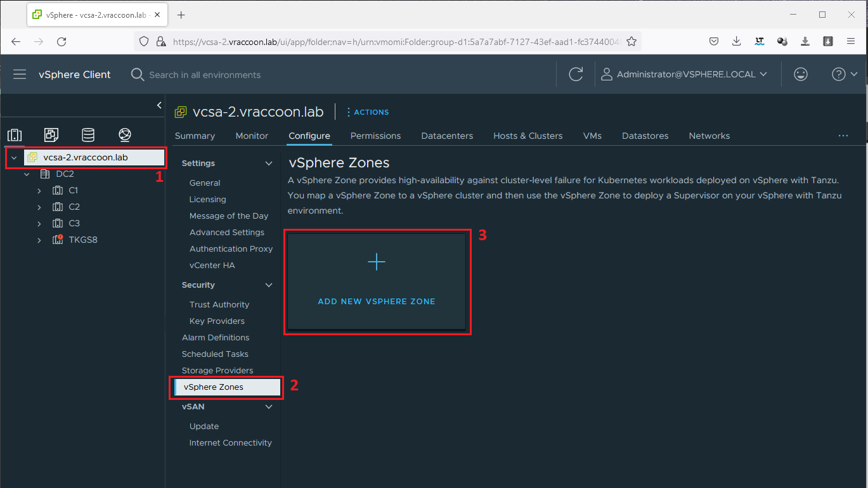Open the feedback smiley icon
Image resolution: width=868 pixels, height=488 pixels.
(801, 74)
